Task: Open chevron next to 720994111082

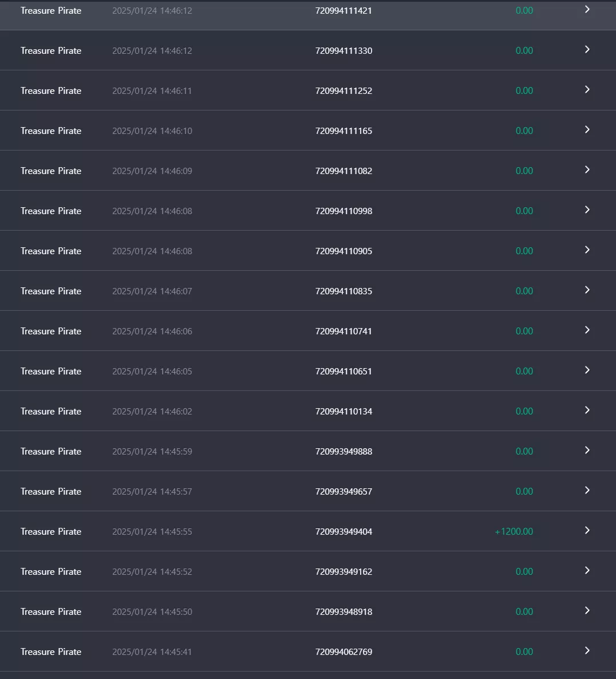Action: [x=587, y=169]
